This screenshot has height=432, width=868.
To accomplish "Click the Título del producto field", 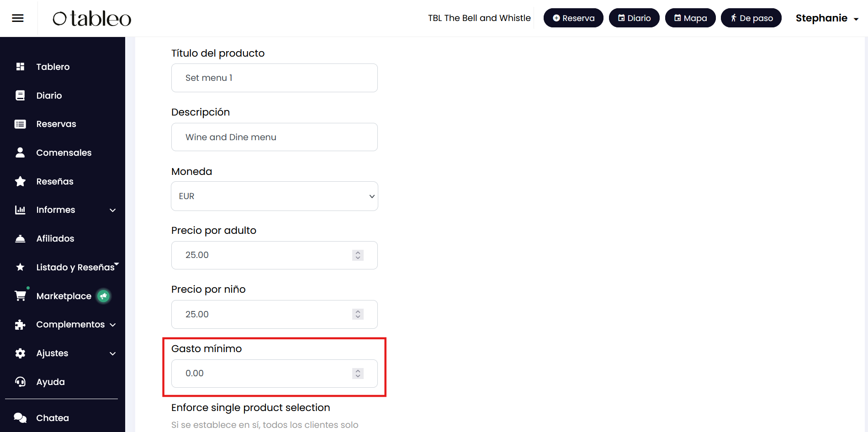I will [x=274, y=78].
